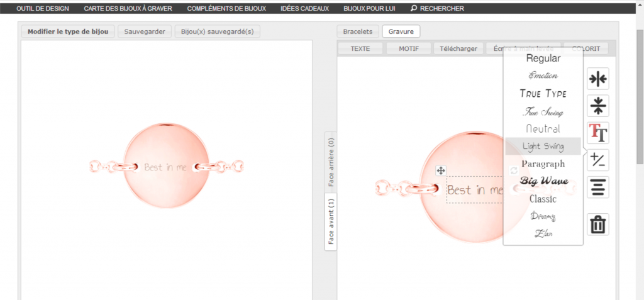Click the rotate handle on the text box

(x=514, y=170)
